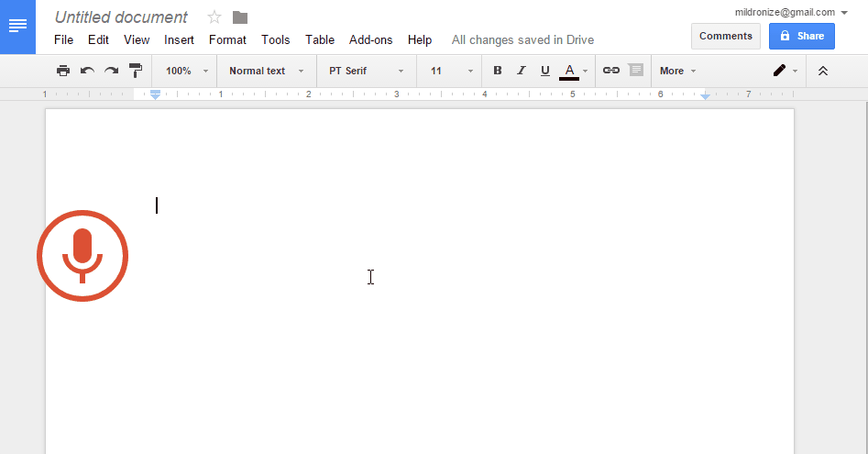Open the zoom 100% dropdown
868x454 pixels.
click(x=187, y=71)
